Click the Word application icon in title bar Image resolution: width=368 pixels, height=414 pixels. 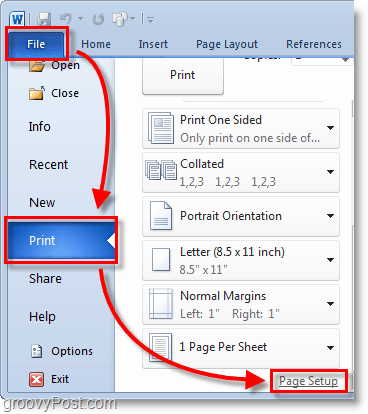[17, 19]
